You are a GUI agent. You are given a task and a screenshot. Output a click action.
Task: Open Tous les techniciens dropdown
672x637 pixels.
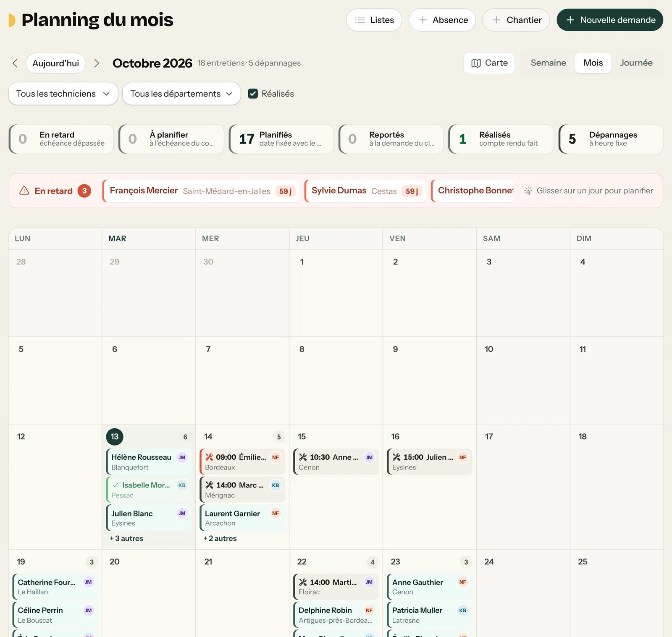(x=63, y=94)
